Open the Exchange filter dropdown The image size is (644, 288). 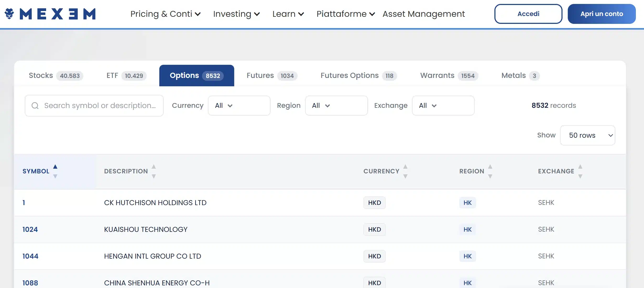[x=443, y=105]
